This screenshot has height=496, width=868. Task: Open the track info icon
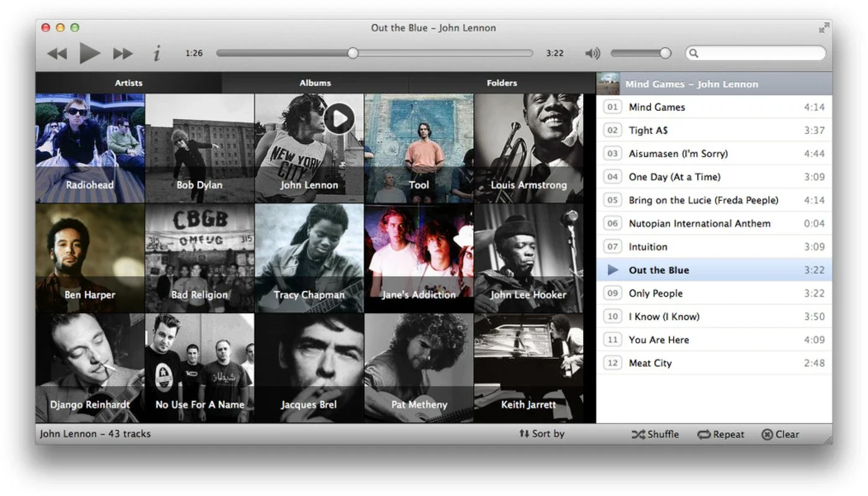point(157,53)
